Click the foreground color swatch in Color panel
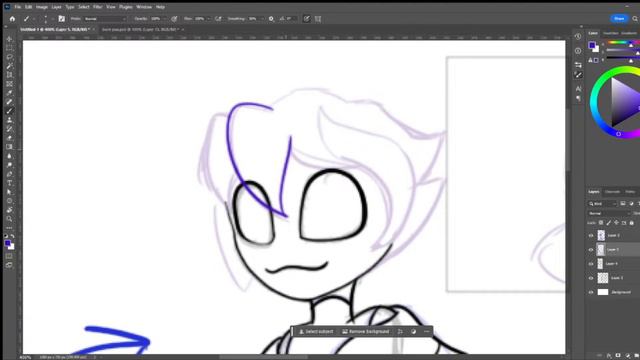The height and width of the screenshot is (360, 640). click(x=591, y=45)
